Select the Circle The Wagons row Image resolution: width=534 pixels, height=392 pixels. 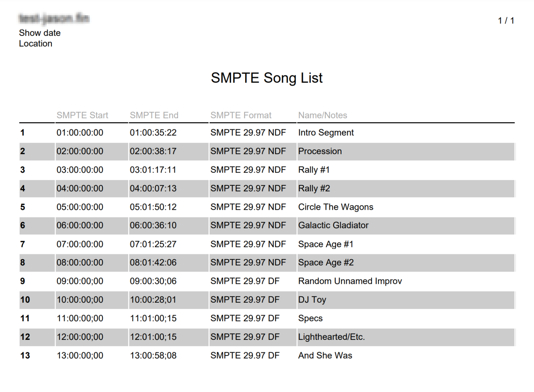click(x=335, y=207)
